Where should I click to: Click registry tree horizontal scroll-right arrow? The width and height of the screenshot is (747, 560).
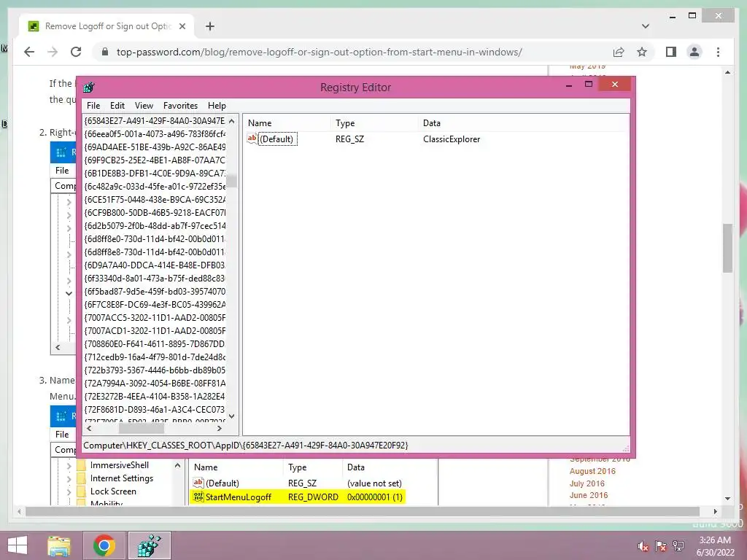220,429
